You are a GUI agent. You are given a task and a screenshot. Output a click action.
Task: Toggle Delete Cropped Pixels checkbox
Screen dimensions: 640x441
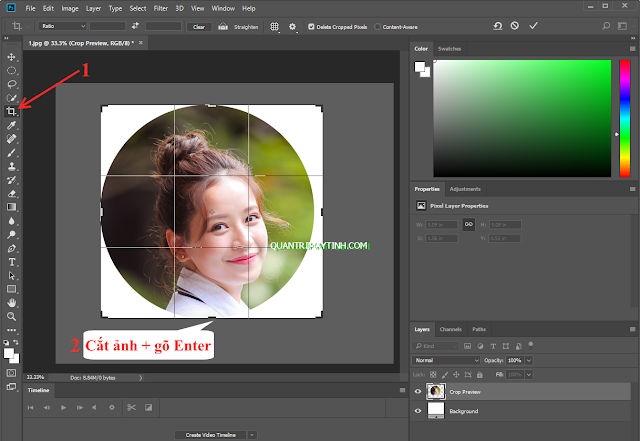tap(311, 27)
